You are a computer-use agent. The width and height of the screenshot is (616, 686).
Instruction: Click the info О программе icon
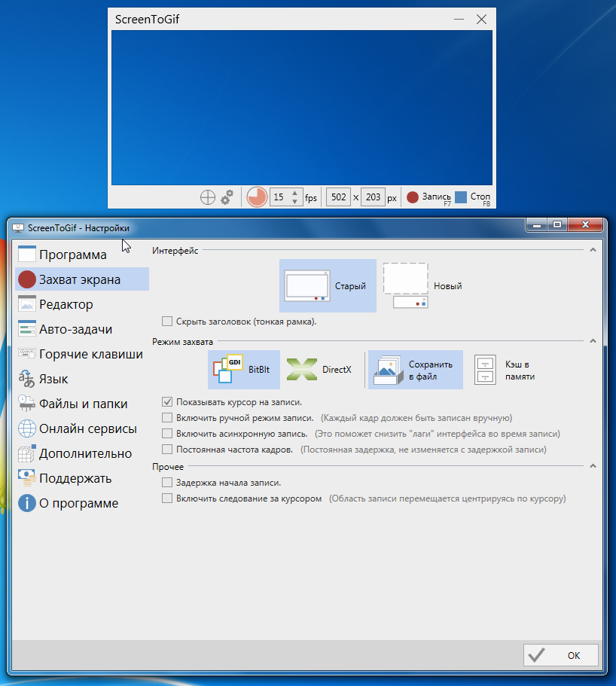click(x=26, y=503)
